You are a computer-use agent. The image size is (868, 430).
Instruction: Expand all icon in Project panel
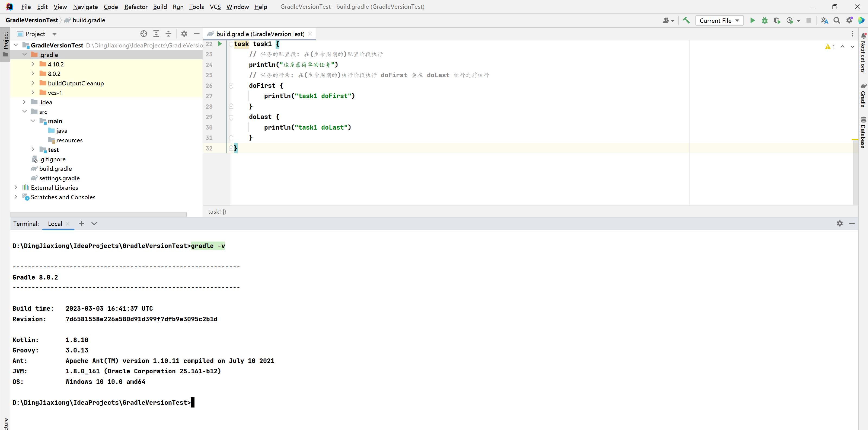156,34
